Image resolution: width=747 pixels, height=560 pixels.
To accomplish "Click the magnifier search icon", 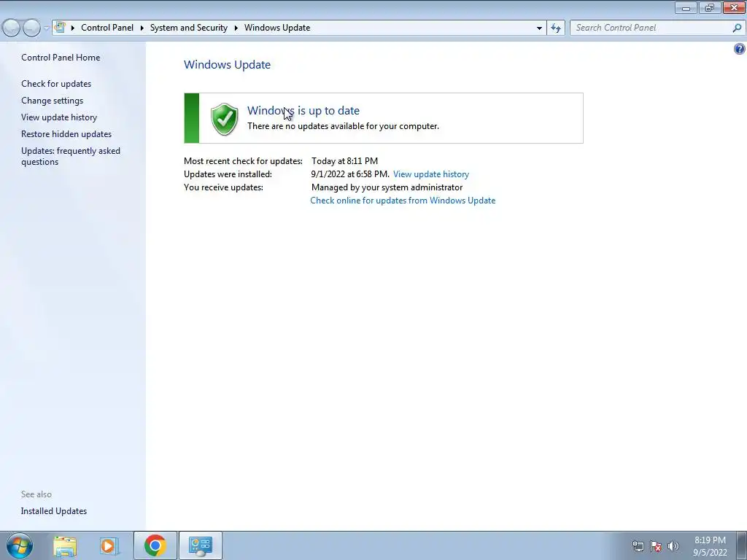I will 737,28.
